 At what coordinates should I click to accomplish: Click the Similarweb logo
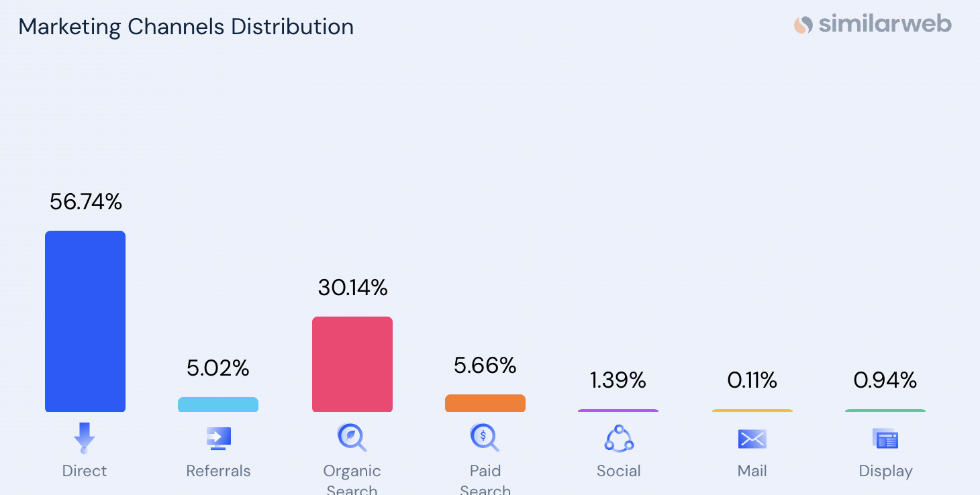[x=873, y=25]
